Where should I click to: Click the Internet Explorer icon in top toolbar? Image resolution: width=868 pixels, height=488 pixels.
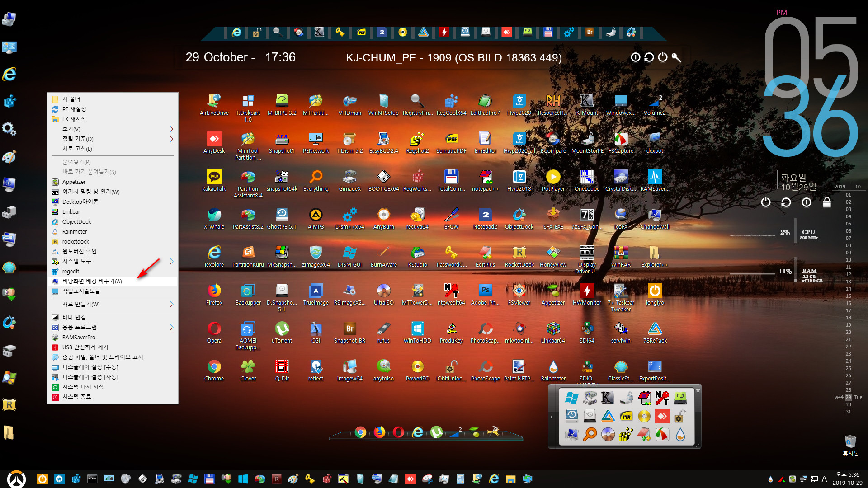236,32
